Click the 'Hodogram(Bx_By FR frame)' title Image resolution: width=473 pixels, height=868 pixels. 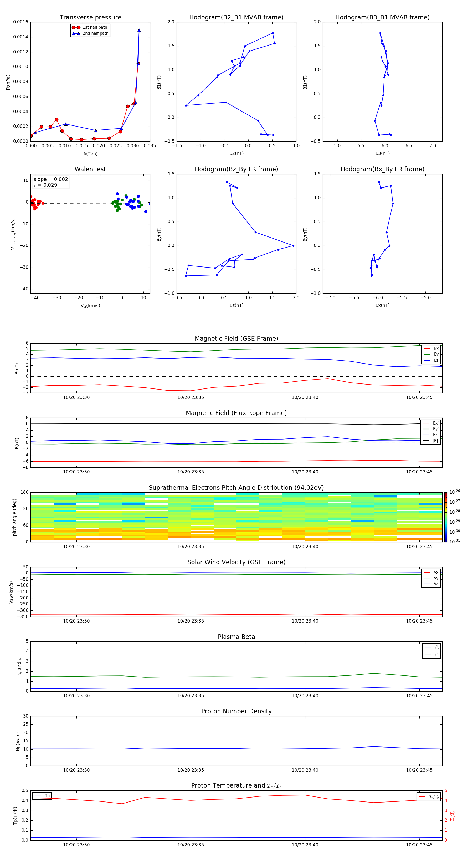(382, 169)
